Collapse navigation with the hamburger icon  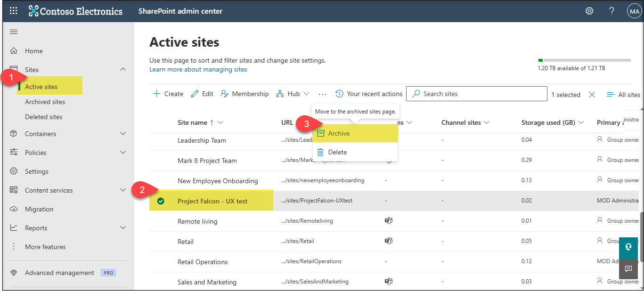coord(14,32)
